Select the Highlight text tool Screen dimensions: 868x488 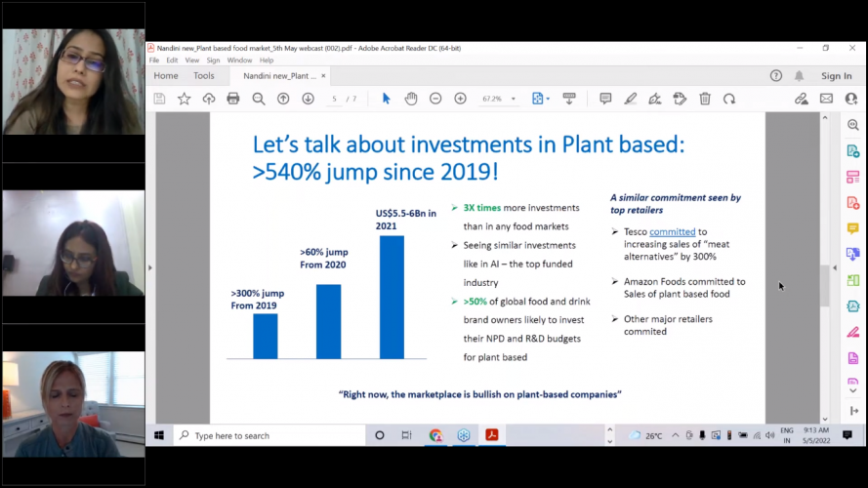pyautogui.click(x=630, y=99)
